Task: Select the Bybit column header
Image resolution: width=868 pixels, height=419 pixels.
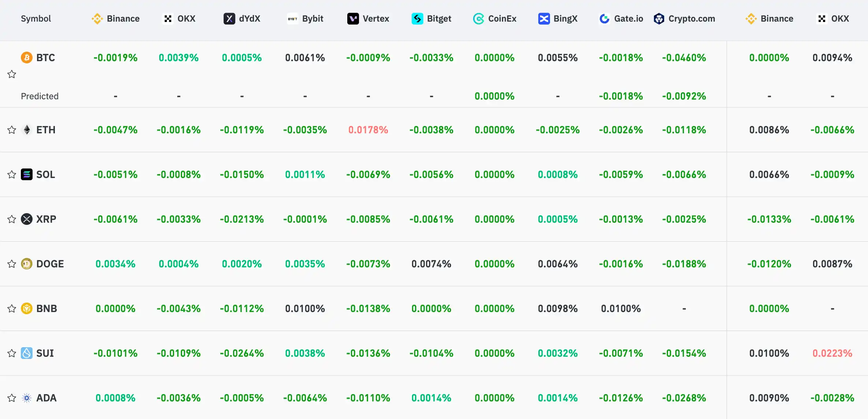Action: pyautogui.click(x=305, y=19)
